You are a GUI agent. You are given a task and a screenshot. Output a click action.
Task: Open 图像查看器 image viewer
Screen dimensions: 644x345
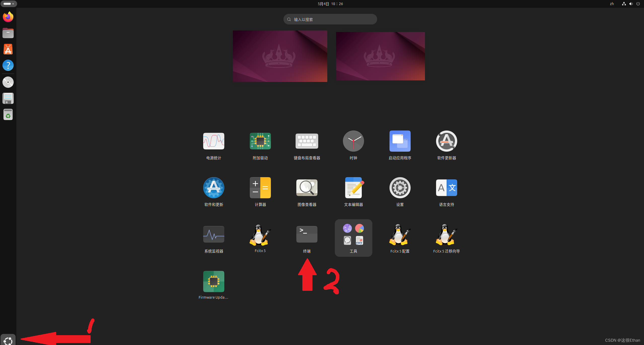pyautogui.click(x=307, y=188)
